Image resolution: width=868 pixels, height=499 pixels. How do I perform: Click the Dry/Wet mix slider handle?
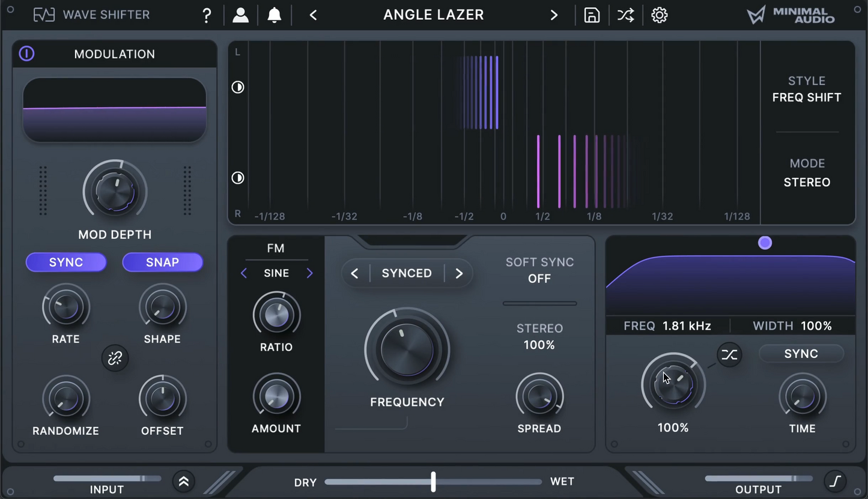point(433,481)
